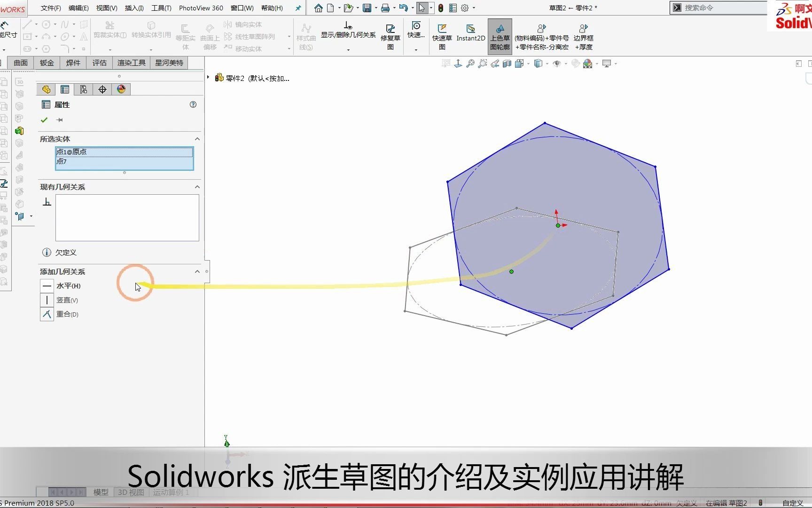Click the Repair Sketch tool
Image resolution: width=812 pixels, height=508 pixels.
390,37
